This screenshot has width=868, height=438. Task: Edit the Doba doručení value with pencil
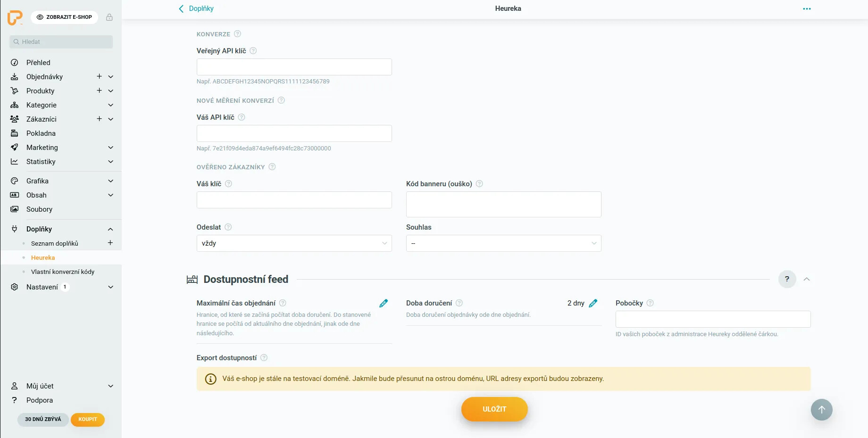pyautogui.click(x=593, y=303)
